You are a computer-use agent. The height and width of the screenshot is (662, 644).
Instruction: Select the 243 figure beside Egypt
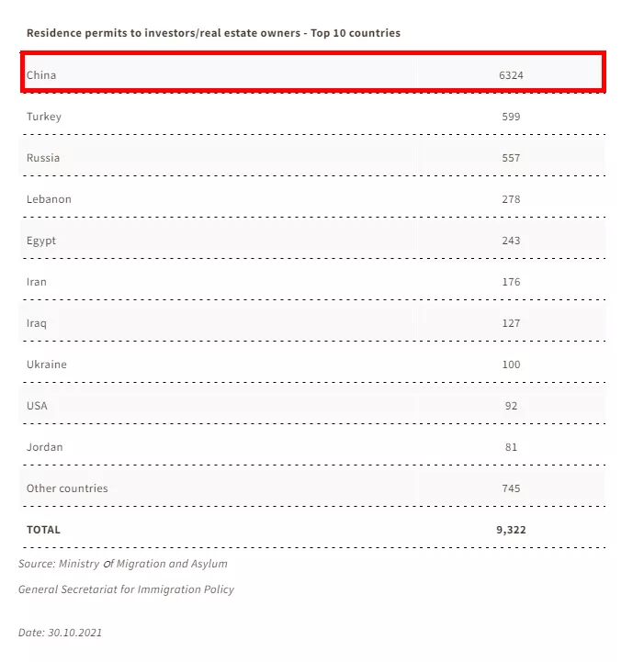(x=511, y=241)
